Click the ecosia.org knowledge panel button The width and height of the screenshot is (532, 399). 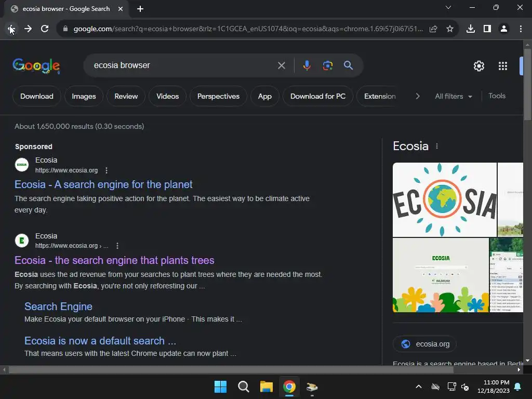tap(425, 344)
